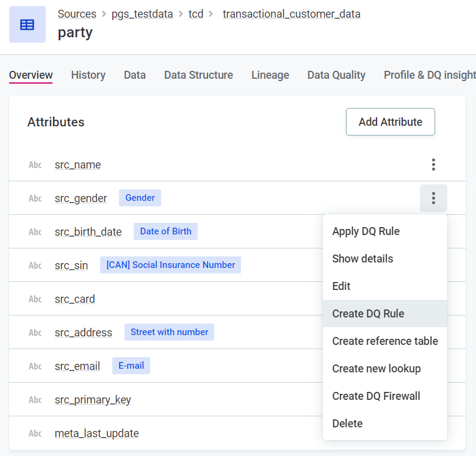Click the Abc type icon beside src_primary_key
This screenshot has height=456, width=476.
click(x=35, y=400)
